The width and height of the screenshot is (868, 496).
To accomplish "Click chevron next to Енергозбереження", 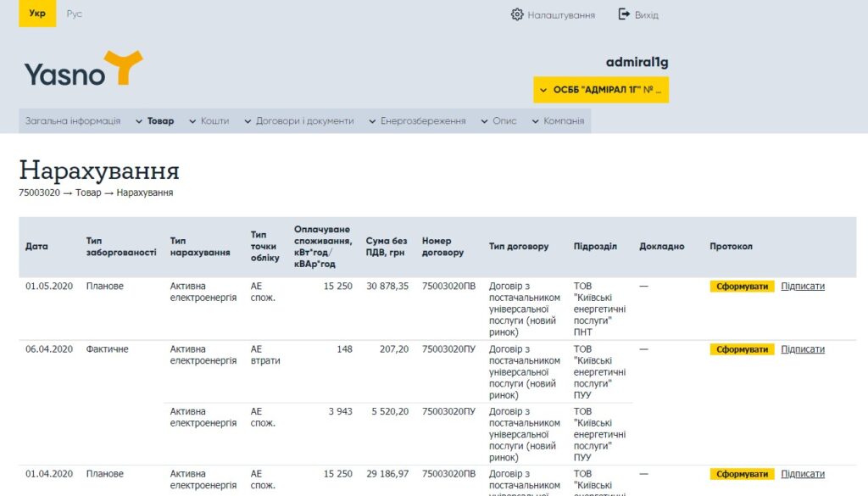I will point(372,121).
